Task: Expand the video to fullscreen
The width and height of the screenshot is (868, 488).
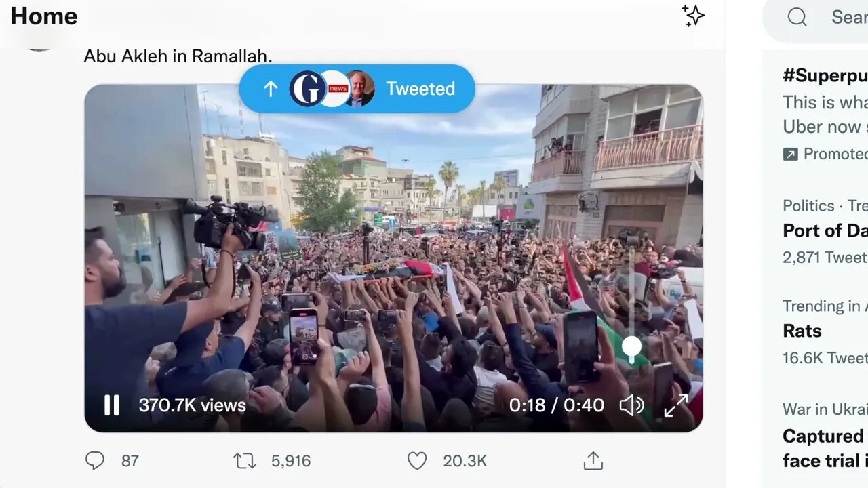Action: tap(675, 405)
